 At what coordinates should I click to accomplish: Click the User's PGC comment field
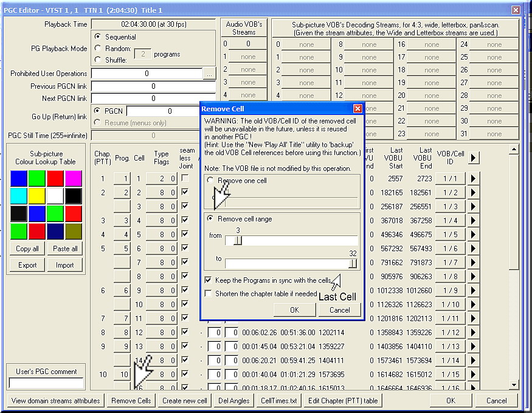click(47, 383)
